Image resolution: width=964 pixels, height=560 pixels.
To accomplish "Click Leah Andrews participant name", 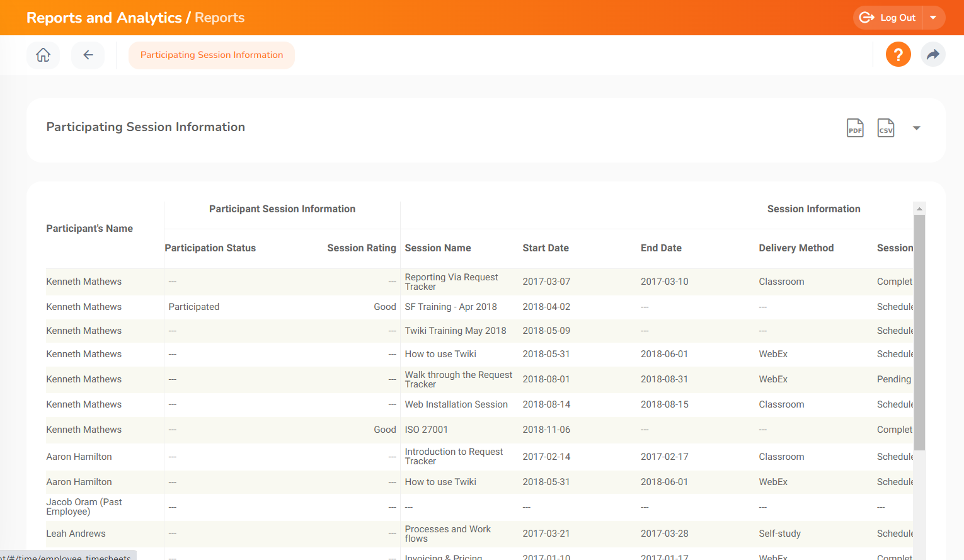I will click(76, 534).
